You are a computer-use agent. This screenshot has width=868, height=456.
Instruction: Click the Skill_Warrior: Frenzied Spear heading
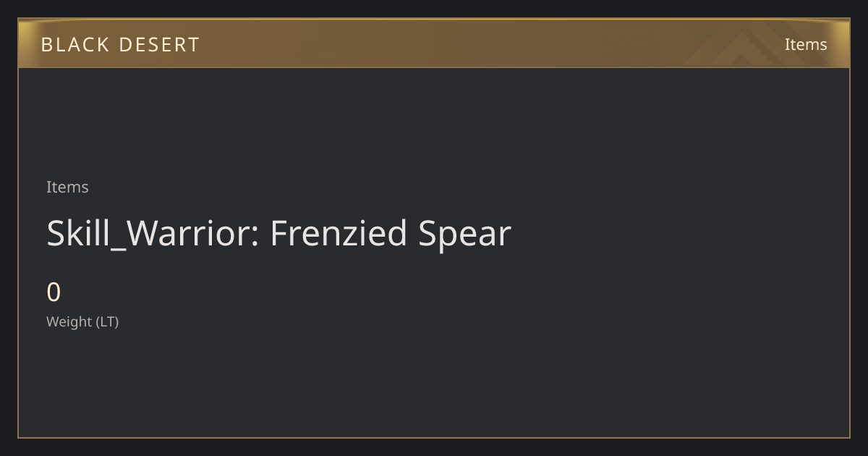click(278, 234)
